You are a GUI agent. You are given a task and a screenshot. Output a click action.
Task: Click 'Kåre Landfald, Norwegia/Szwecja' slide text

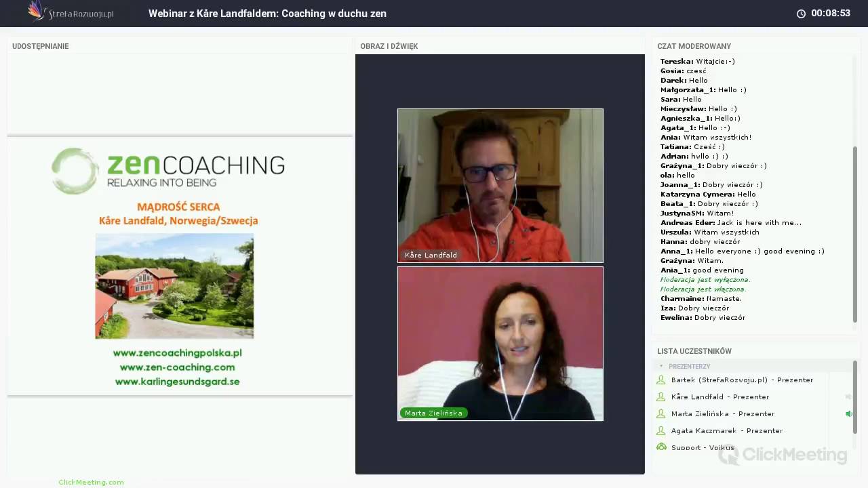[178, 221]
